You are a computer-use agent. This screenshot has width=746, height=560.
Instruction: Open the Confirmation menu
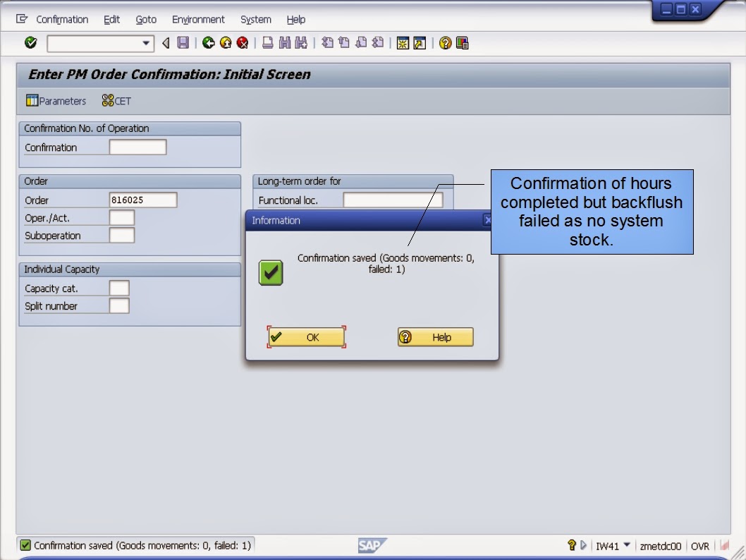(x=62, y=19)
